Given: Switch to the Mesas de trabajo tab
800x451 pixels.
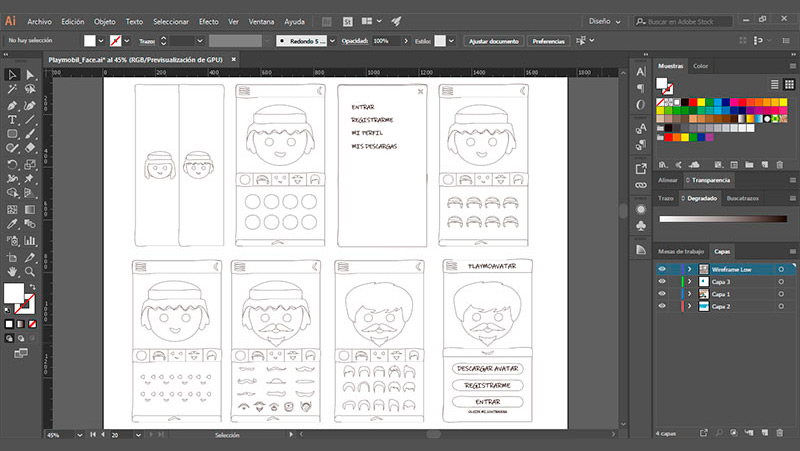Looking at the screenshot, I should coord(681,251).
